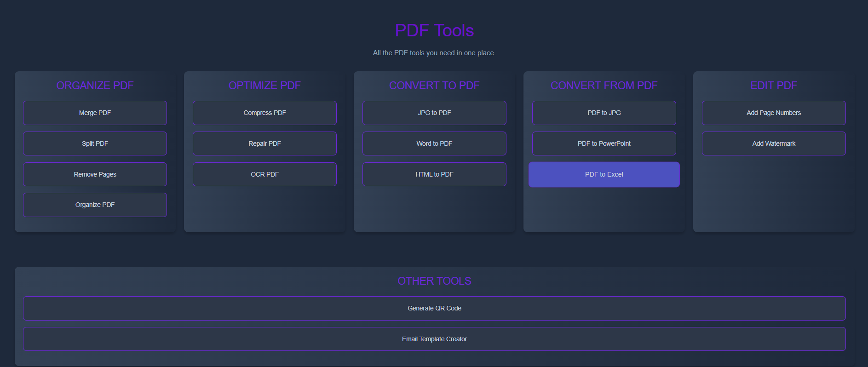Viewport: 868px width, 367px height.
Task: Open the Merge PDF tool
Action: tap(95, 113)
